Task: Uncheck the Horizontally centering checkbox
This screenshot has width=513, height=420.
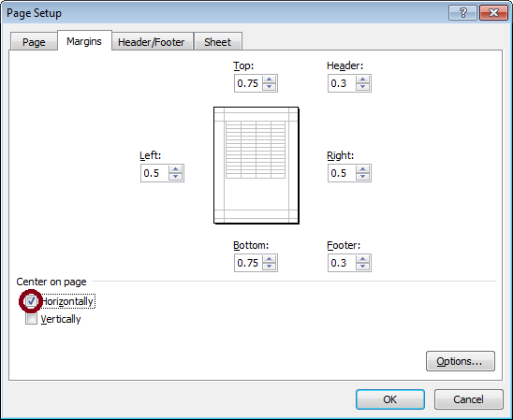Action: click(31, 301)
